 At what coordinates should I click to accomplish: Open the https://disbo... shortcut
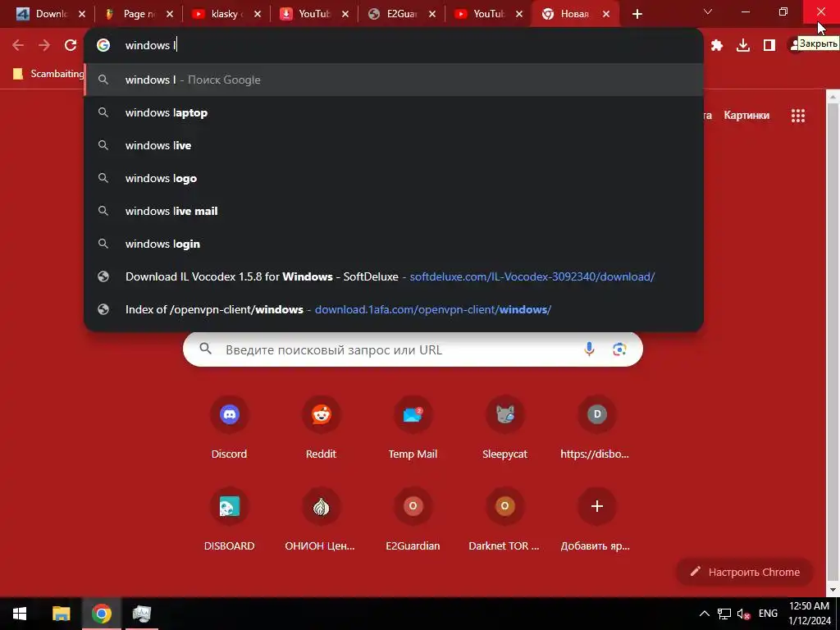pyautogui.click(x=596, y=428)
